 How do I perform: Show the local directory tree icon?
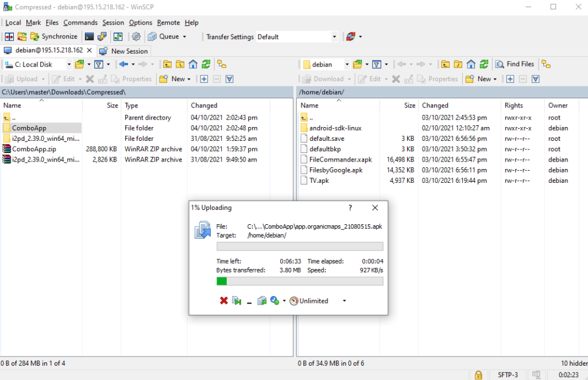click(222, 64)
